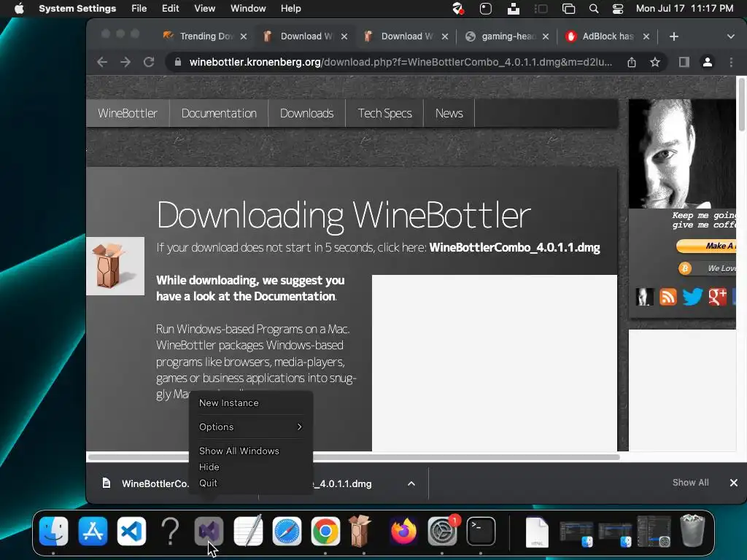
Task: Open Google Chrome in the Dock
Action: click(325, 531)
